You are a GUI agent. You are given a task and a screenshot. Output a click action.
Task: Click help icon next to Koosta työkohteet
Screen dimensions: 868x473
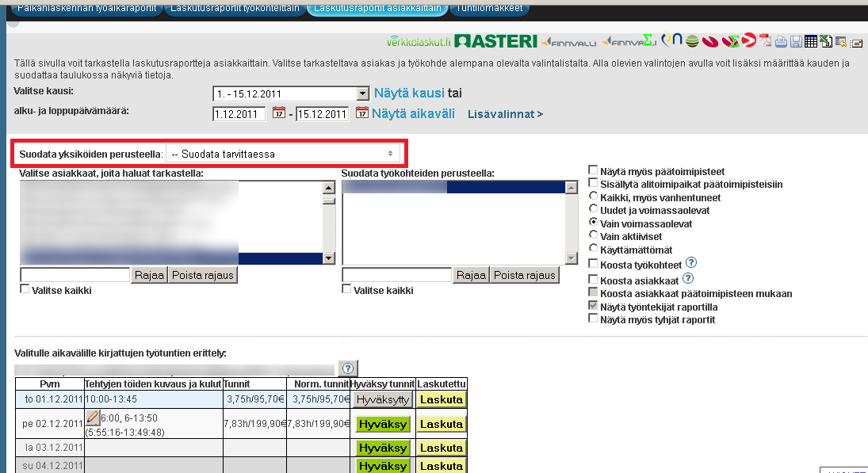pos(690,263)
